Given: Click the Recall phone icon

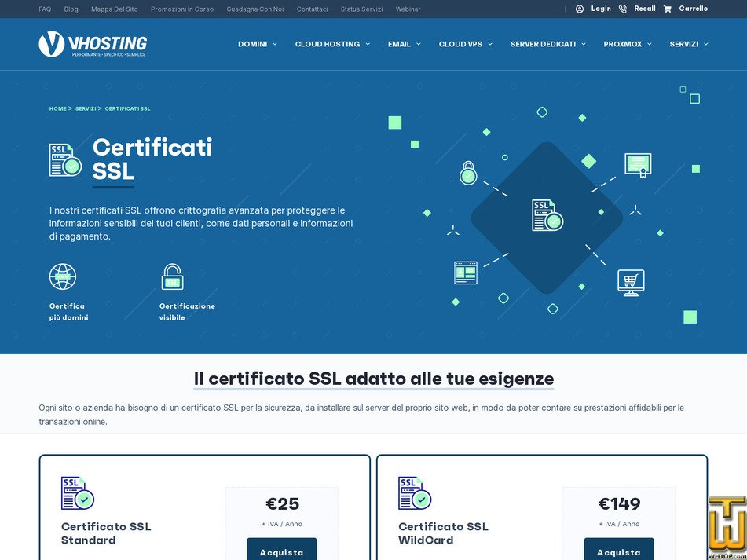Looking at the screenshot, I should [x=623, y=9].
